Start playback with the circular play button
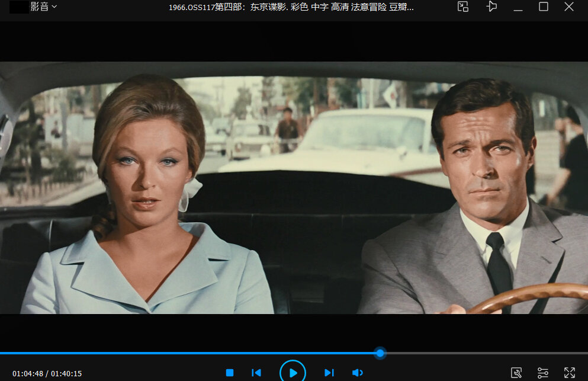The height and width of the screenshot is (381, 588). (x=293, y=372)
